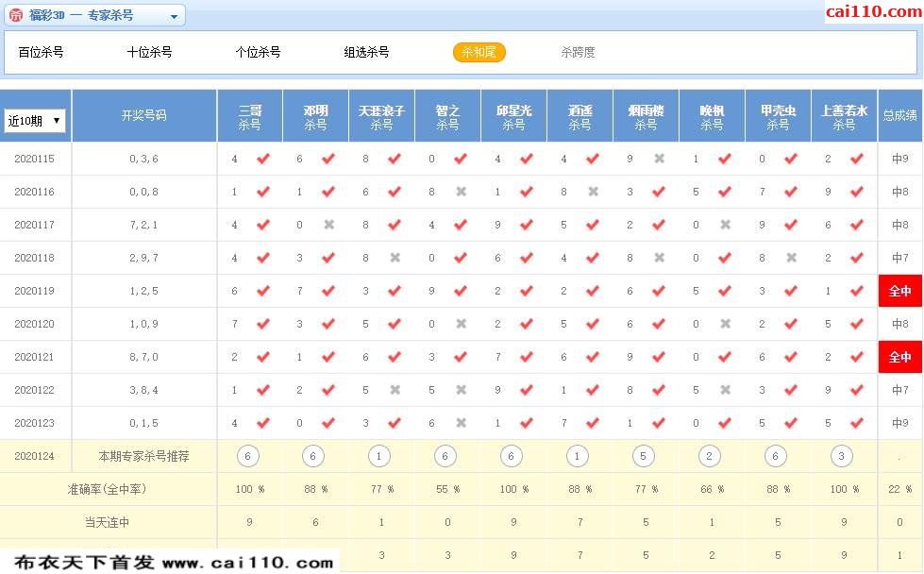
Task: Click 三哥's circled pick 6 for 2020124
Action: [x=247, y=456]
